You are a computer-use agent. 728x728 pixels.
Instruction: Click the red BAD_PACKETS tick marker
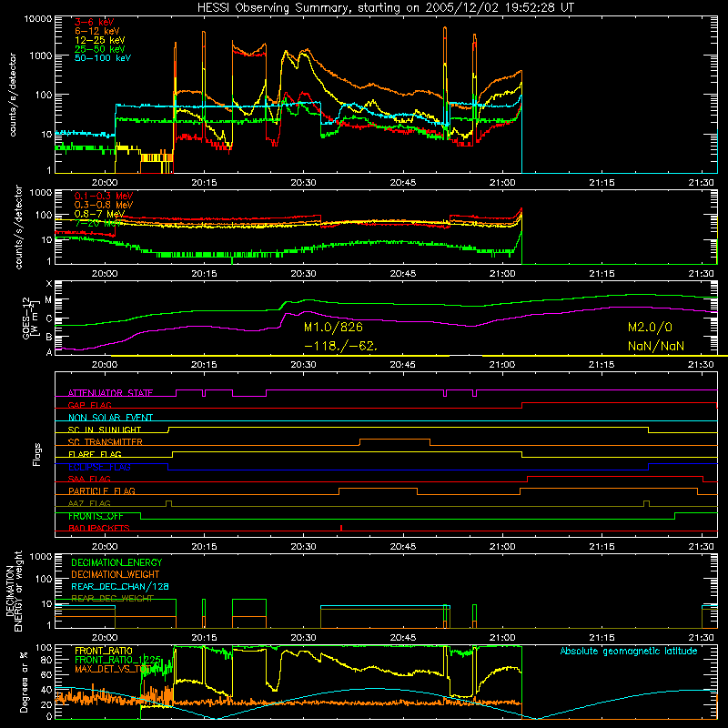tap(341, 528)
